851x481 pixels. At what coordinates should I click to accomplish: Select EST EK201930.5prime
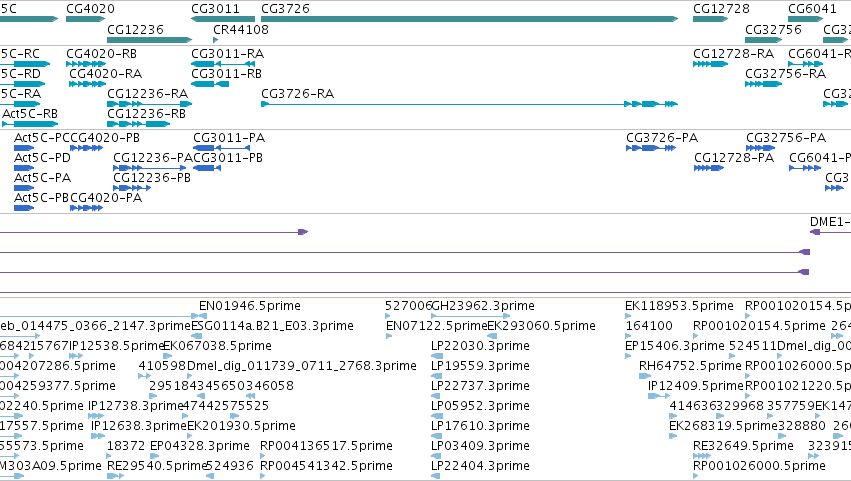click(242, 426)
